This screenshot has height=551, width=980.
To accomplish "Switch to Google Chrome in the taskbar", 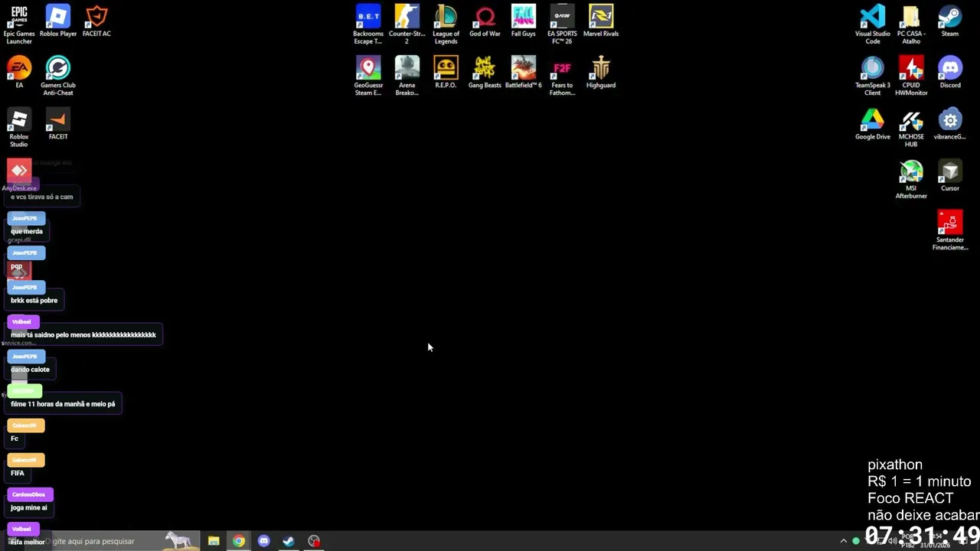I will 239,541.
